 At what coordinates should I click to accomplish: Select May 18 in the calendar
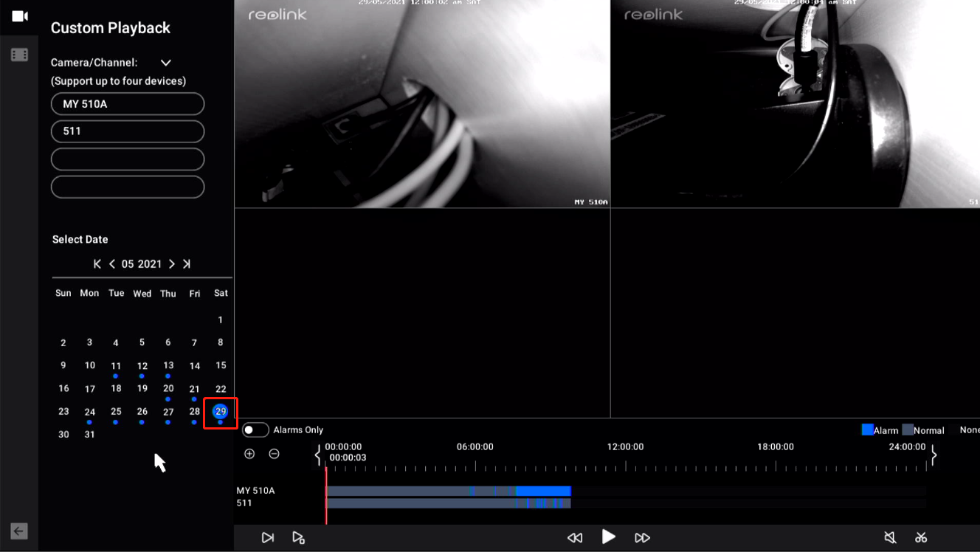coord(116,388)
